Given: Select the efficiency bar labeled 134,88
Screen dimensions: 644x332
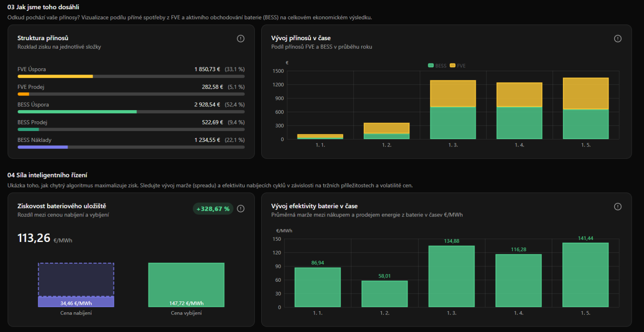Looking at the screenshot, I should [452, 276].
